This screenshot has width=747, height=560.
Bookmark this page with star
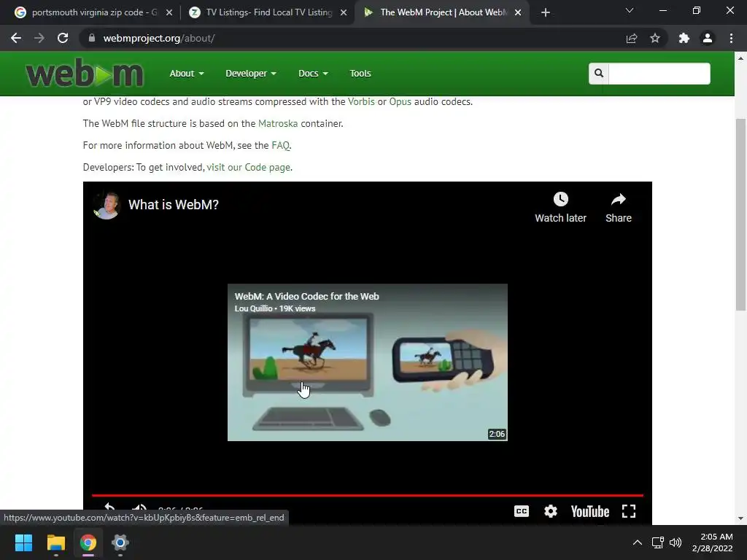click(655, 38)
